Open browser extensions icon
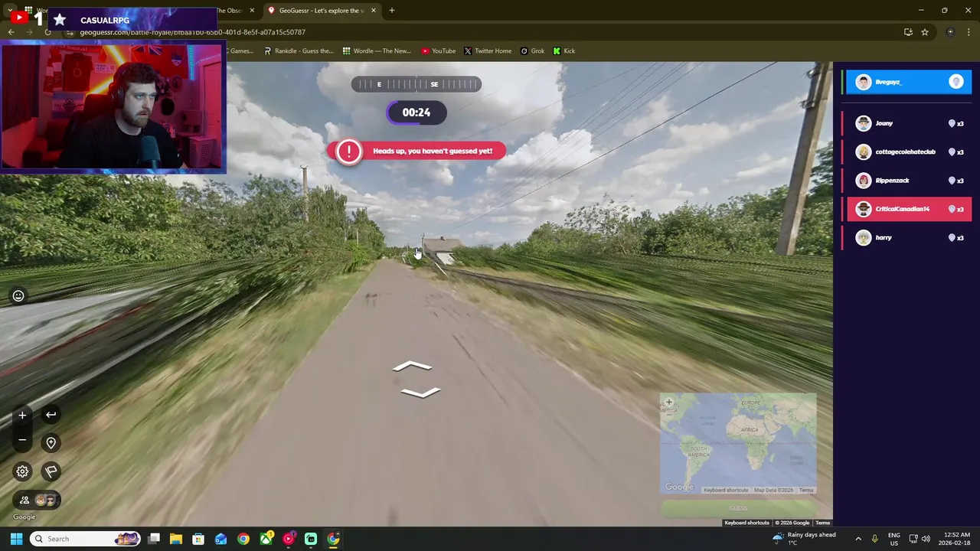980x551 pixels. click(x=950, y=32)
